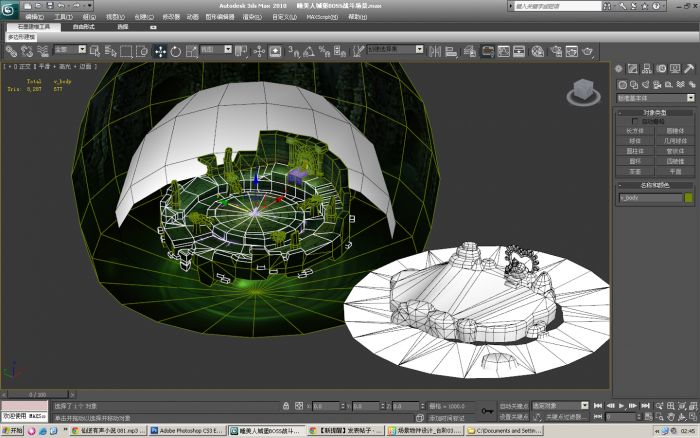Toggle the Percent Snap button
700x438 pixels.
324,51
